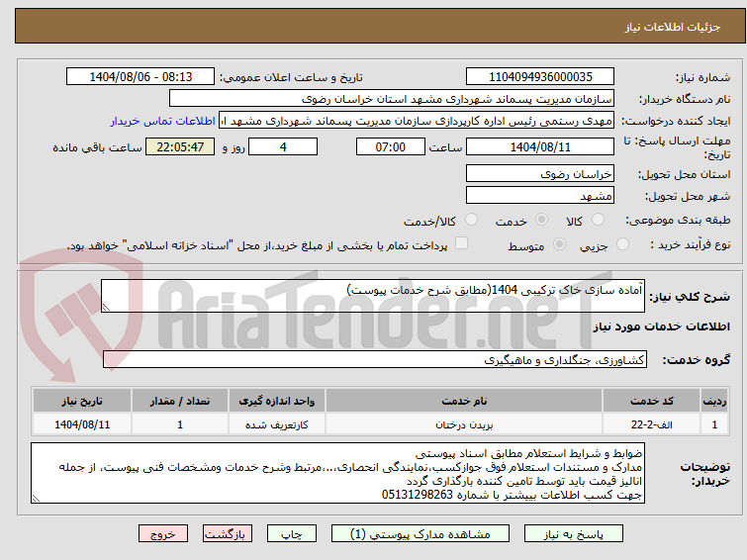
Task: Click the شرح کلی نیاز text area
Action: tap(373, 296)
